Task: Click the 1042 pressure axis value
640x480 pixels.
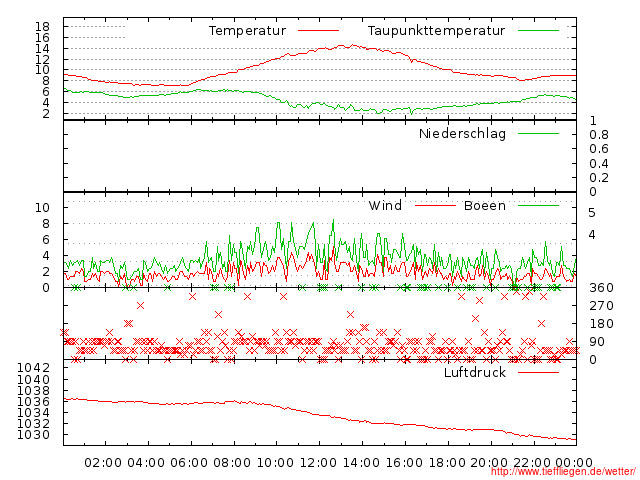Action: coord(33,368)
